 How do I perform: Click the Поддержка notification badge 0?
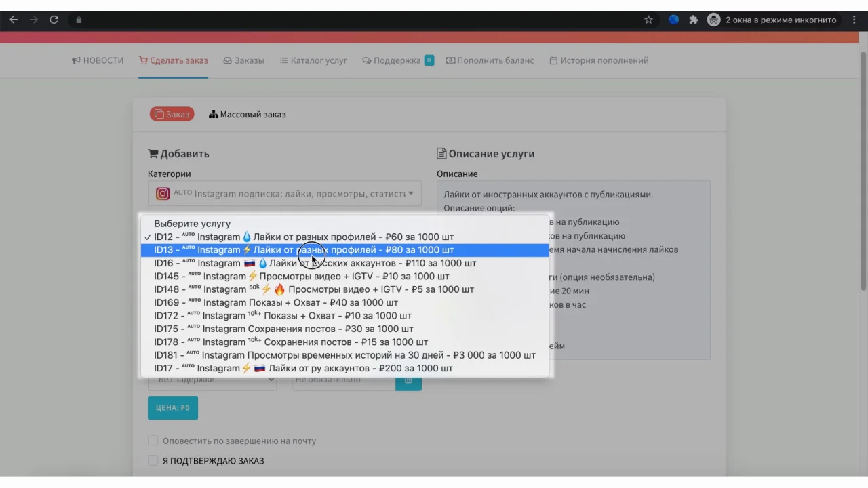(x=429, y=60)
